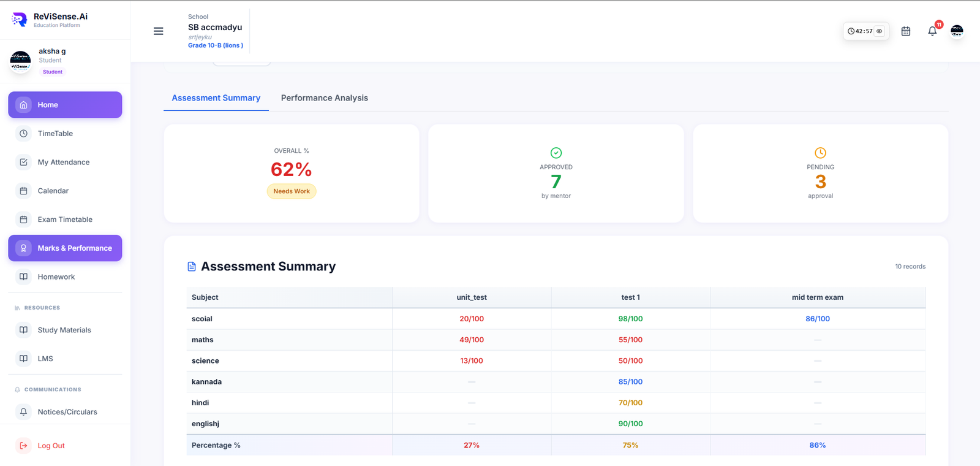Click the Needs Work badge
Screen dimensions: 980x466
292,191
